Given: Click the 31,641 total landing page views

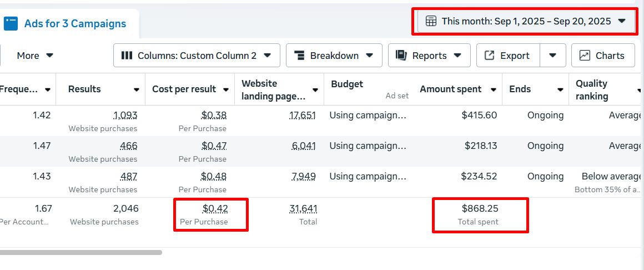Looking at the screenshot, I should click(x=303, y=209).
